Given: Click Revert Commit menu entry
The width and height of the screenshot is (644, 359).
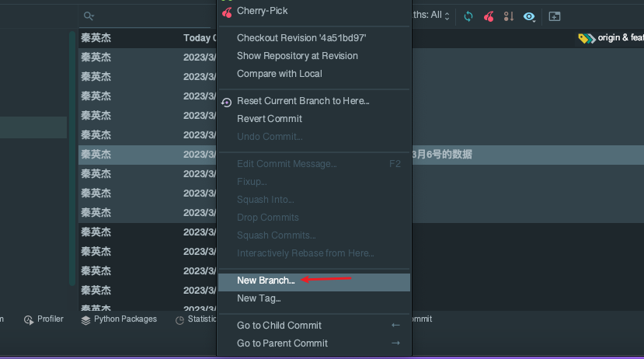Looking at the screenshot, I should tap(270, 119).
